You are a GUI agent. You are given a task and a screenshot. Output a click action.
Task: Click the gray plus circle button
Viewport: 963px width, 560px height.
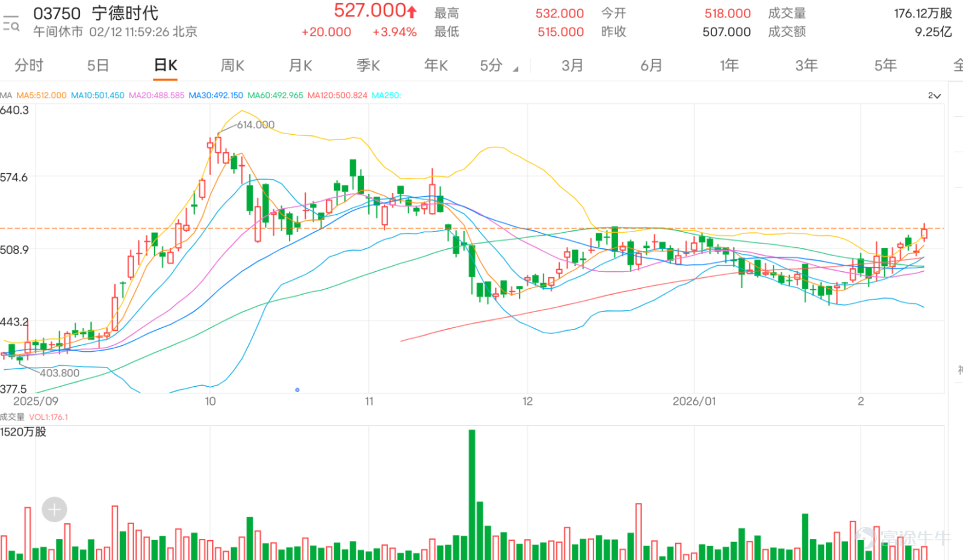[54, 510]
